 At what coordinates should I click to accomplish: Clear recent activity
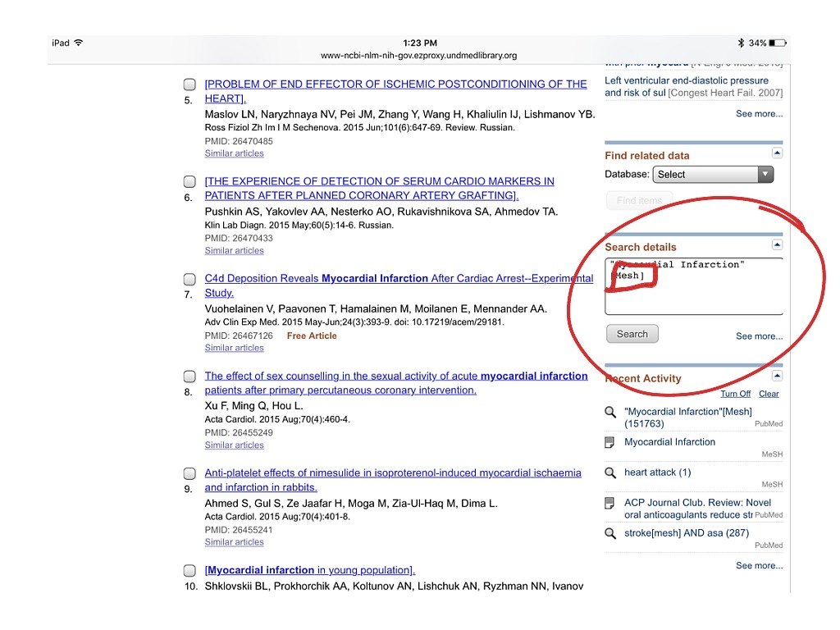[x=769, y=394]
